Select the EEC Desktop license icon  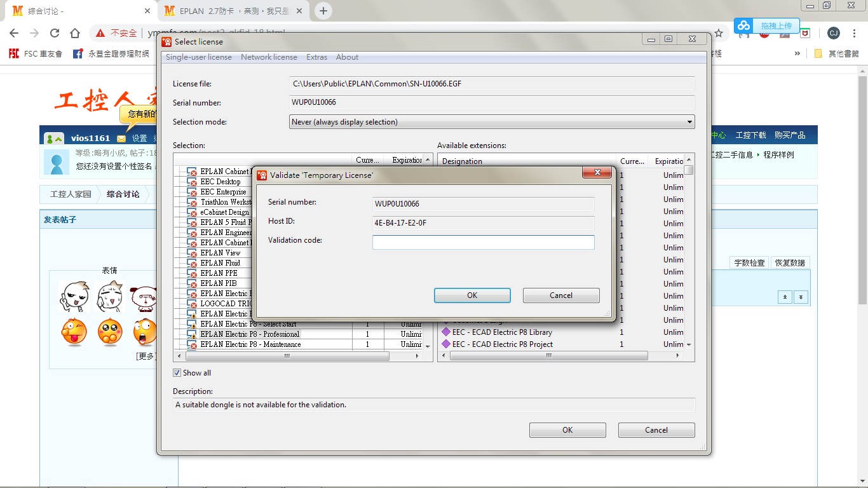point(192,182)
